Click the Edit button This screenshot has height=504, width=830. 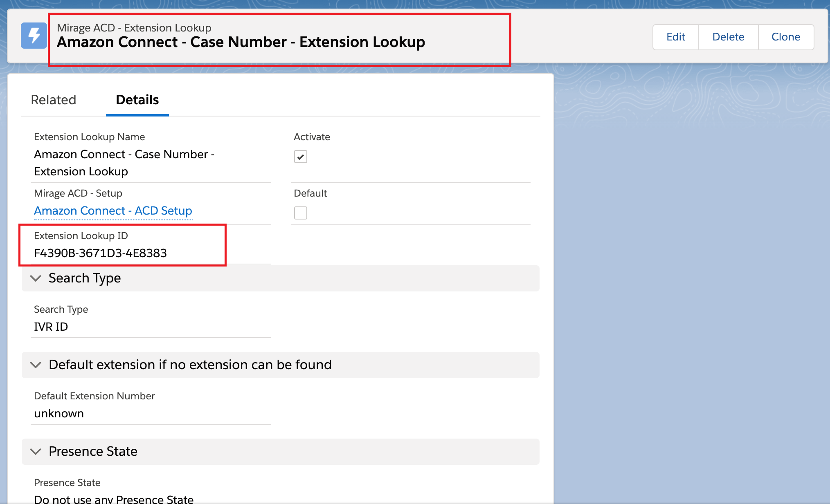[x=676, y=37]
